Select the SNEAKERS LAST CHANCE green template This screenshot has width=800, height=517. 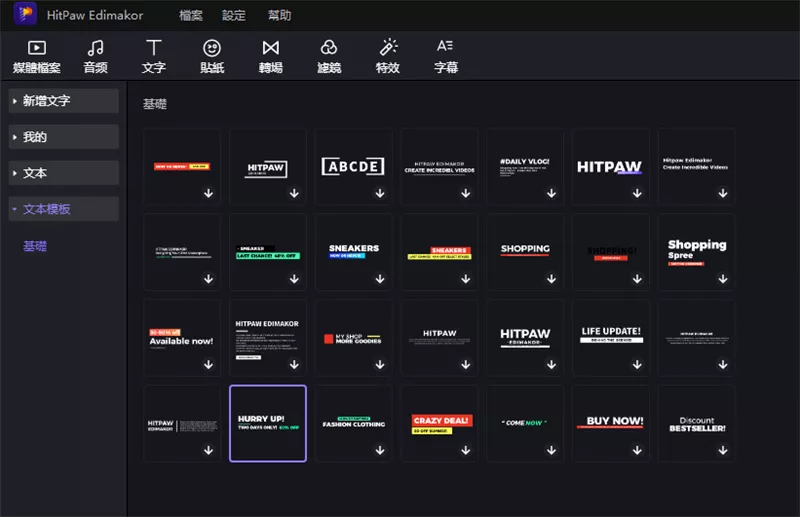268,252
